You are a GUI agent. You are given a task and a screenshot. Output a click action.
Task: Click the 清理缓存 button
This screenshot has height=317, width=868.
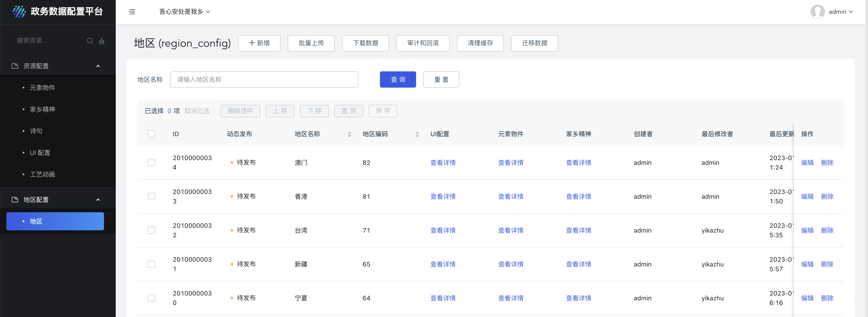[480, 43]
